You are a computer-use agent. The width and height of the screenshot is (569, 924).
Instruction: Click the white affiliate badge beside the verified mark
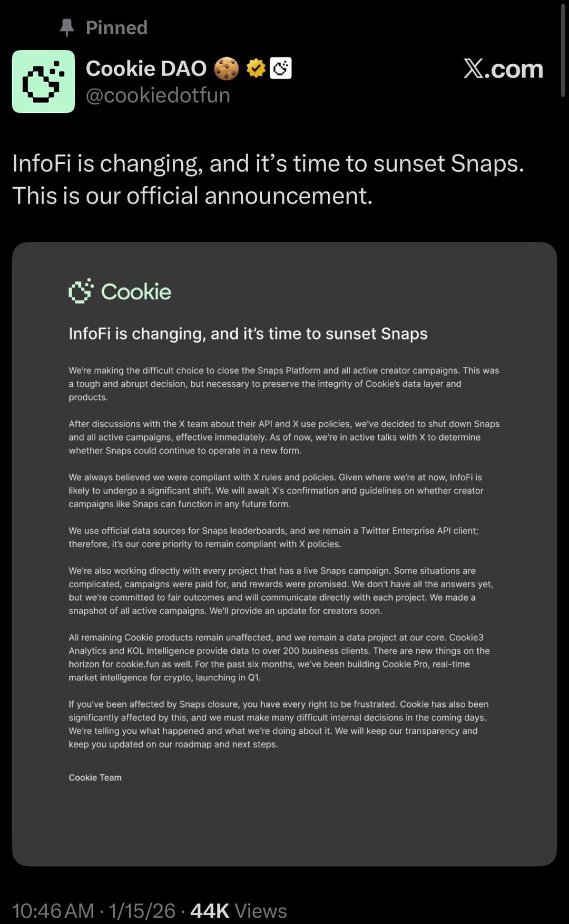(281, 69)
